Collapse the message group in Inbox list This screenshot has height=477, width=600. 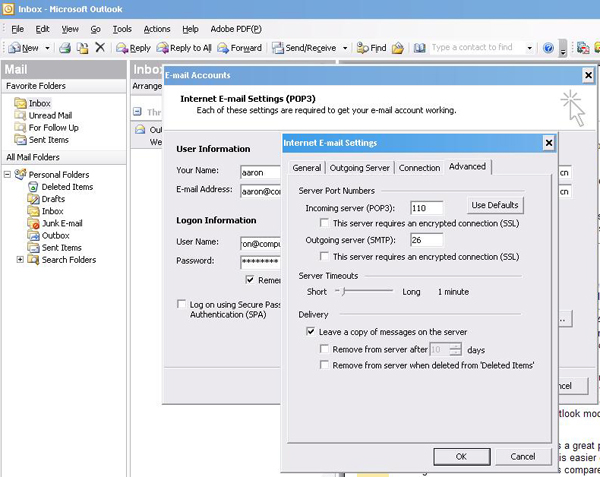pyautogui.click(x=137, y=112)
